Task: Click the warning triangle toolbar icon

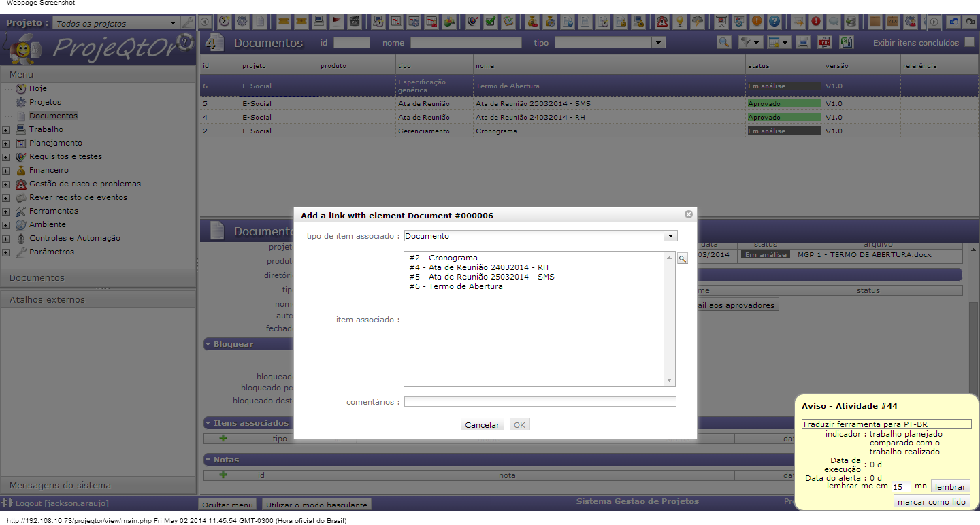Action: point(661,21)
